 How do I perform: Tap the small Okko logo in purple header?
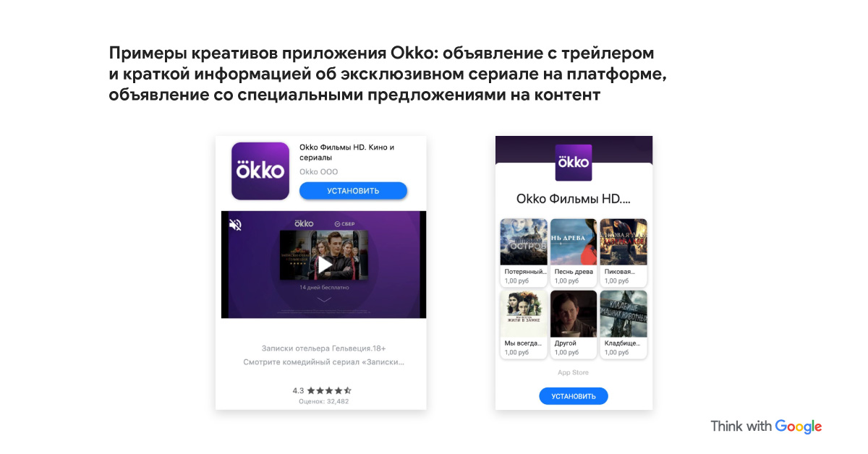click(x=573, y=163)
